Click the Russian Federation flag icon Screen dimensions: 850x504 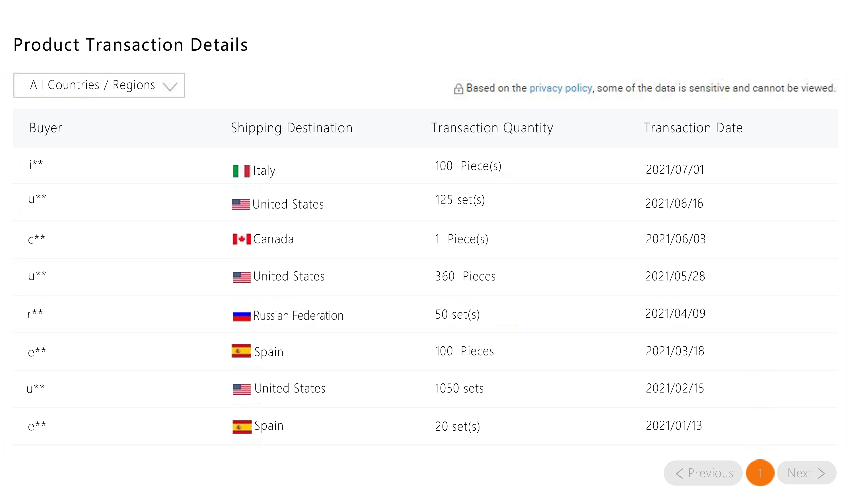[x=242, y=316]
